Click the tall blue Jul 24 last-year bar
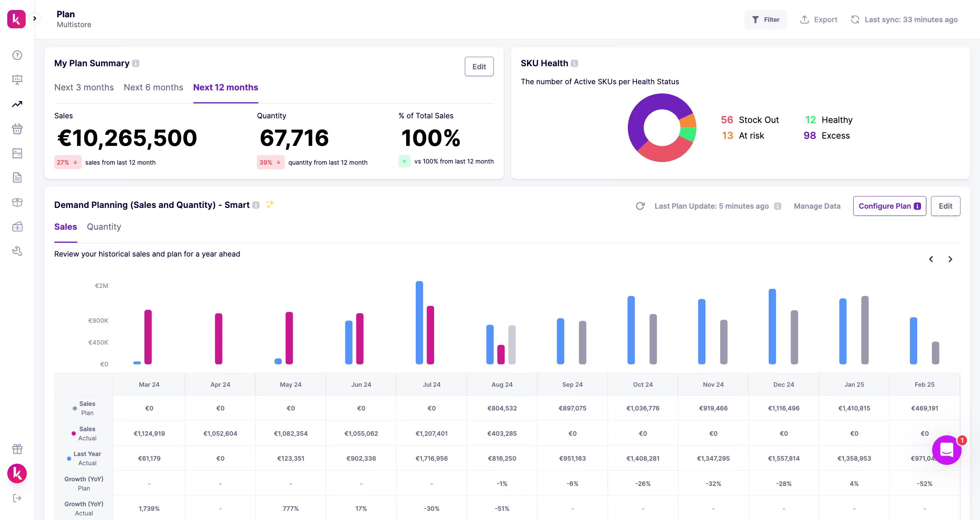The height and width of the screenshot is (520, 980). tap(419, 322)
